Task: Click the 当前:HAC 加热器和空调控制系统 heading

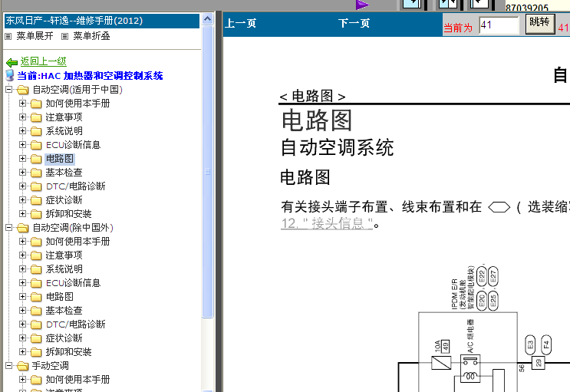Action: (x=91, y=76)
